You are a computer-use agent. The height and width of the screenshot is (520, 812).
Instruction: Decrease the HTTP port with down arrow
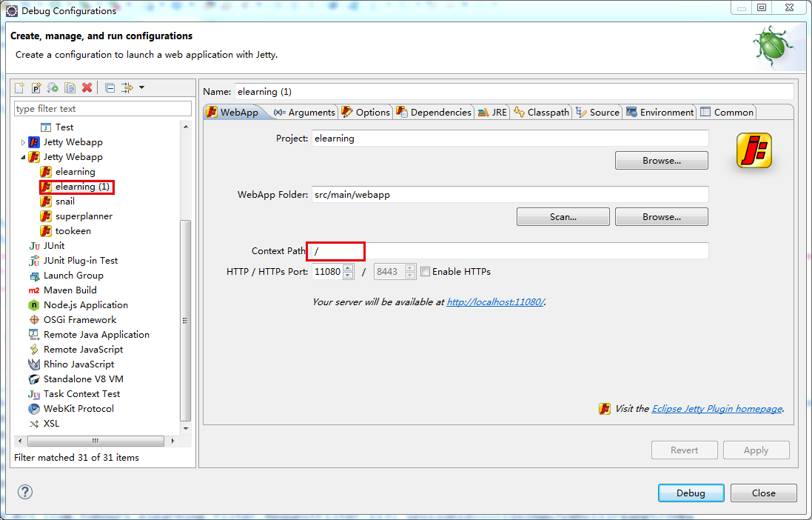point(348,276)
